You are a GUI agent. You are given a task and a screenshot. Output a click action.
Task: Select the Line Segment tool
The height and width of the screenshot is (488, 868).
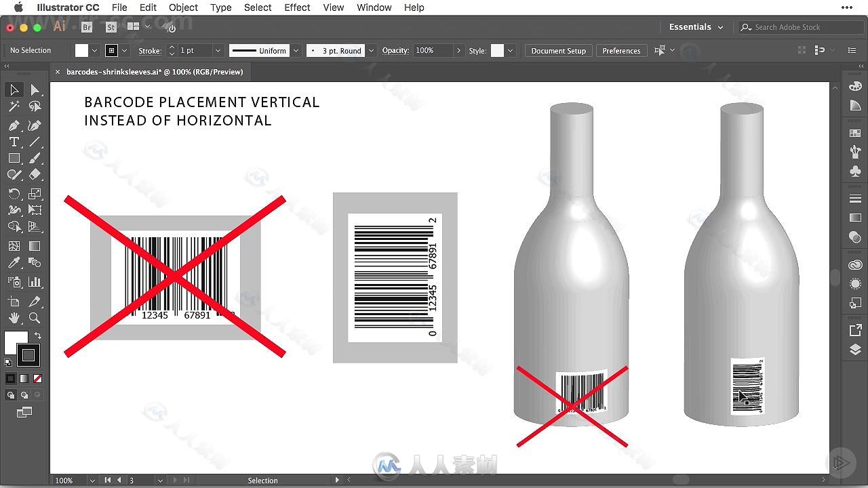pos(35,142)
